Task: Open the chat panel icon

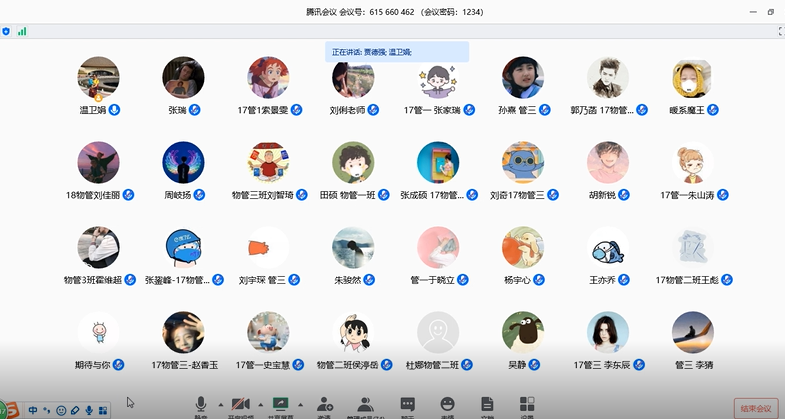Action: coord(408,404)
